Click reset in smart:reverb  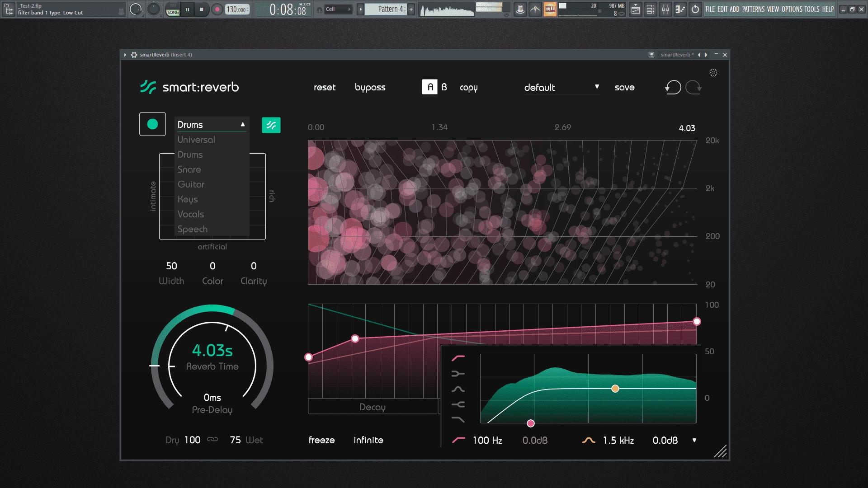[x=325, y=87]
